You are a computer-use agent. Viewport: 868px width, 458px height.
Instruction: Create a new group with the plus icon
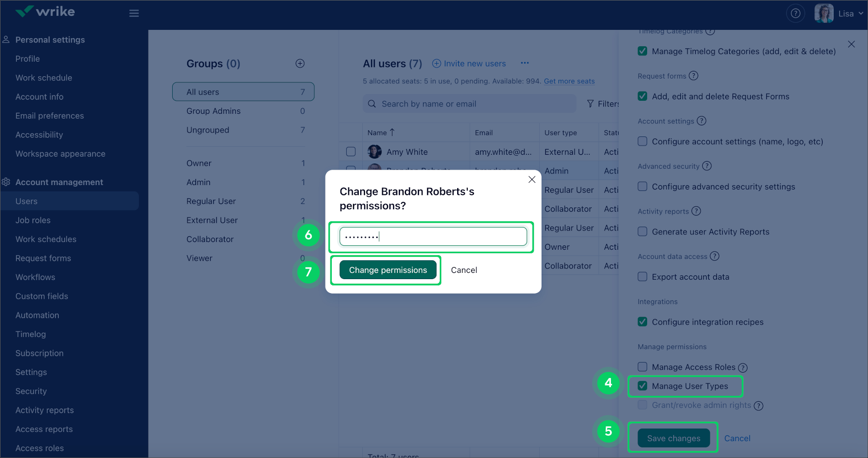pos(299,63)
